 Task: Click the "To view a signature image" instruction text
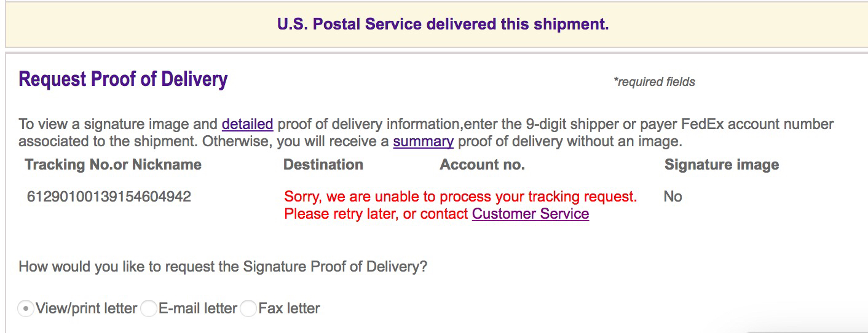coord(118,124)
